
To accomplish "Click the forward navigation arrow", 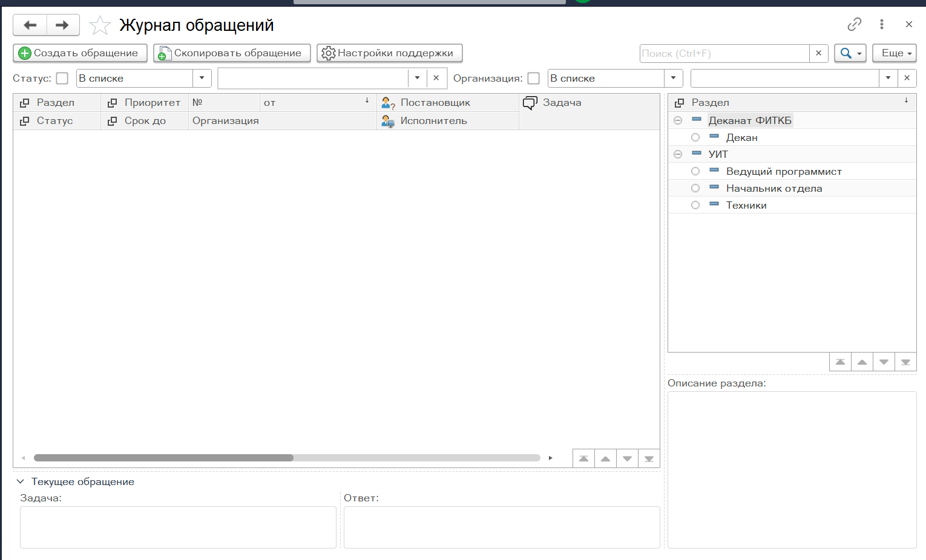I will (x=62, y=25).
